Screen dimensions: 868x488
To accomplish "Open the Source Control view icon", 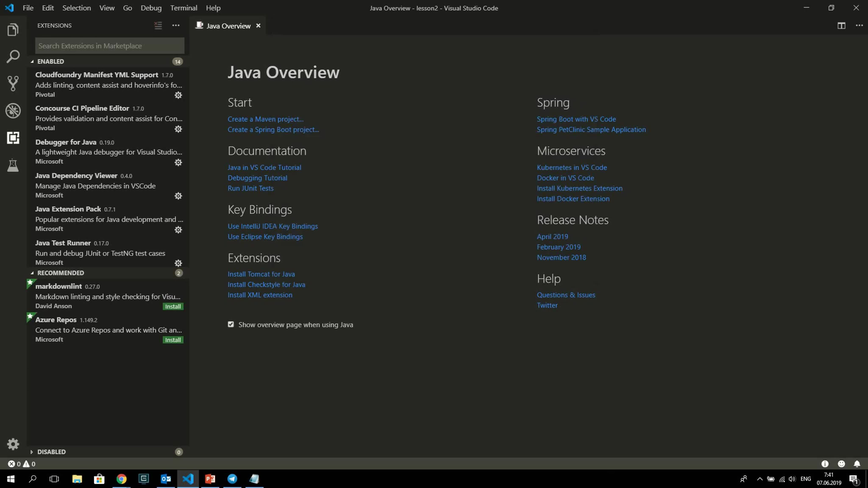I will 13,83.
